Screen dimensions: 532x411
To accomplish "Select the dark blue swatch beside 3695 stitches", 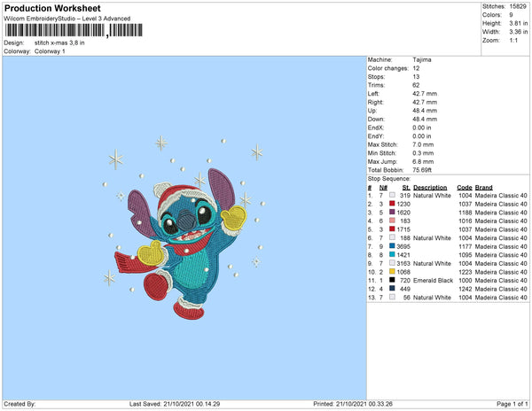I will [x=392, y=246].
